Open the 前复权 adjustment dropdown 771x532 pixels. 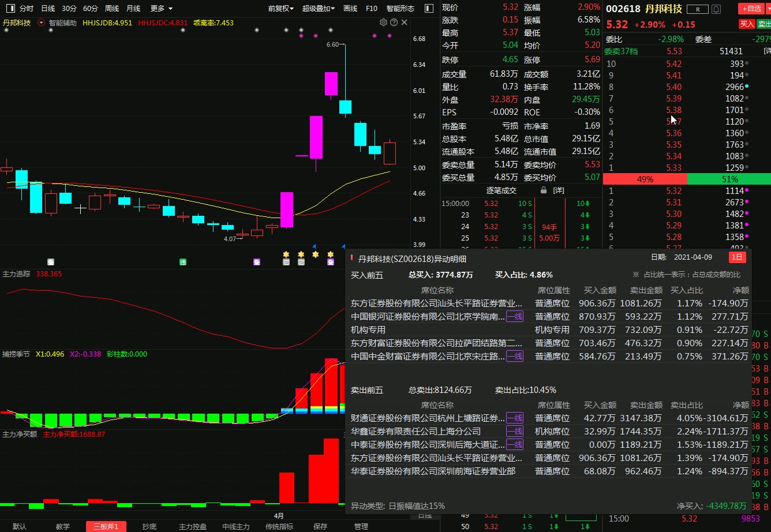click(x=281, y=9)
